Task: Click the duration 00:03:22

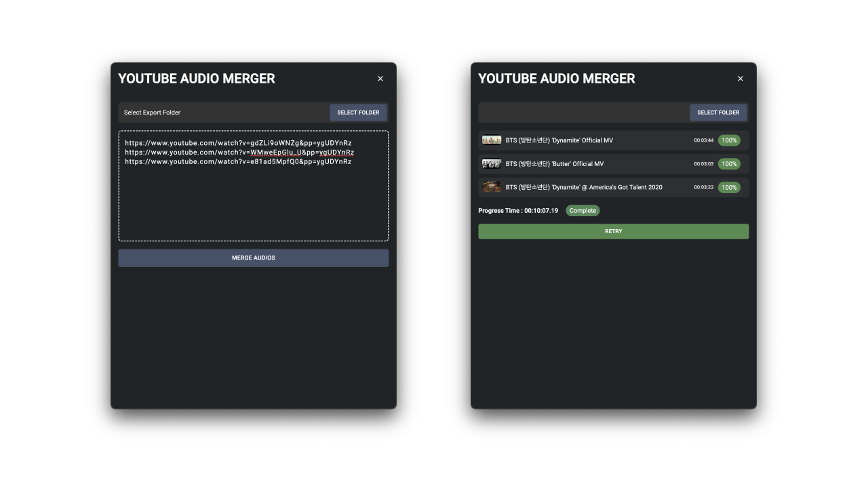Action: [704, 187]
